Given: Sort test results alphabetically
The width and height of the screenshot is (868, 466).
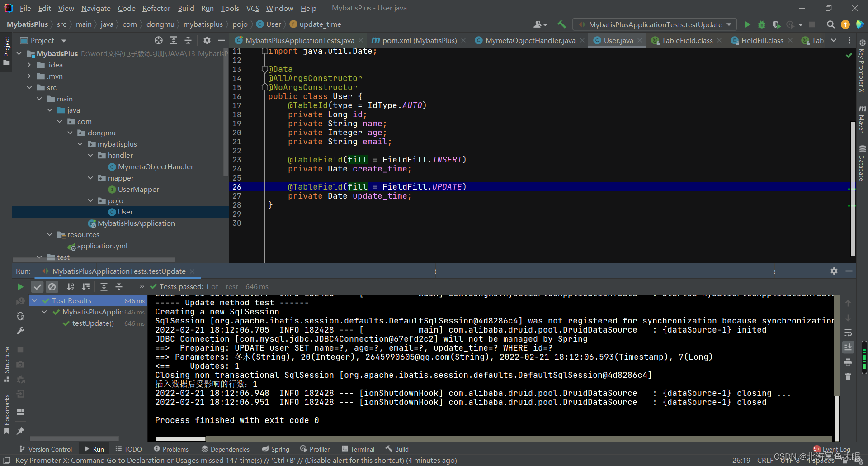Looking at the screenshot, I should tap(71, 287).
